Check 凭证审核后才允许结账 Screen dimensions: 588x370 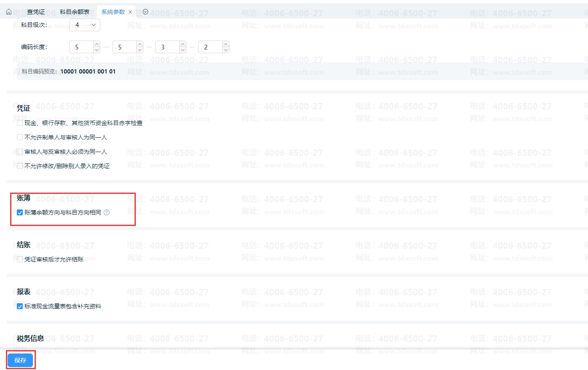[20, 260]
